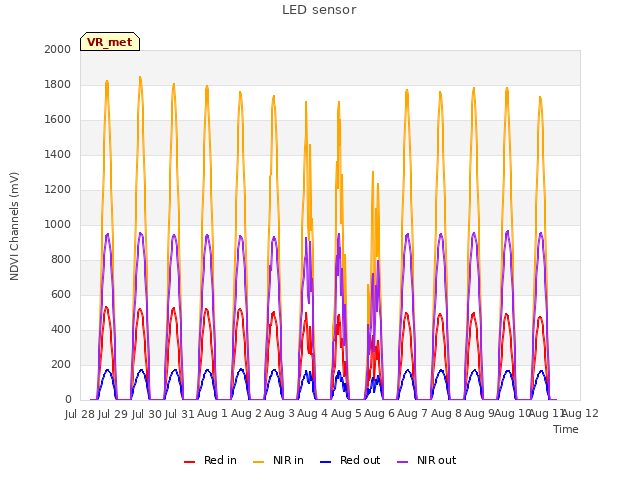The height and width of the screenshot is (480, 640).
Task: Click the 800 y-axis tick label
Action: (x=61, y=260)
